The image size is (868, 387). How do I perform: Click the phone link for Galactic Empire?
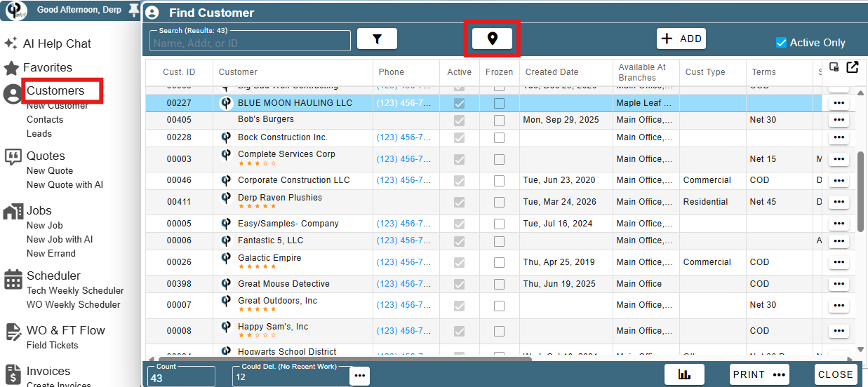click(403, 262)
